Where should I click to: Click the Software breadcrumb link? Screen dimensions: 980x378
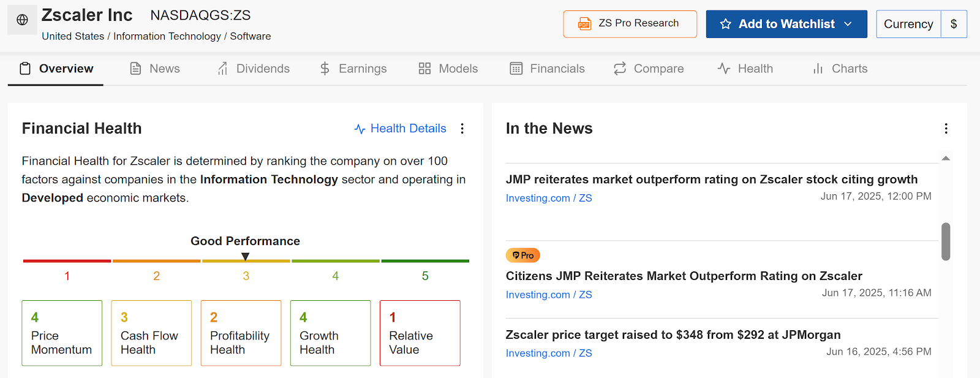[x=251, y=36]
